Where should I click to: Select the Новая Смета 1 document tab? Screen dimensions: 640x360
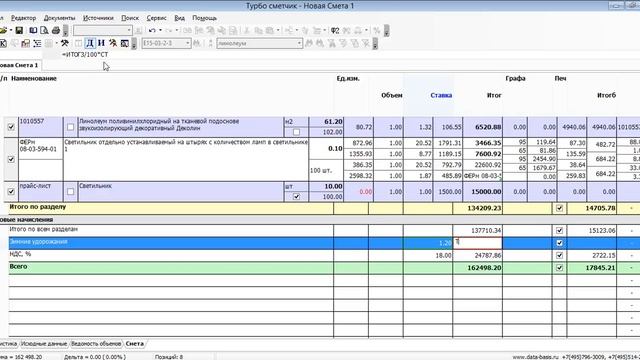pyautogui.click(x=19, y=65)
